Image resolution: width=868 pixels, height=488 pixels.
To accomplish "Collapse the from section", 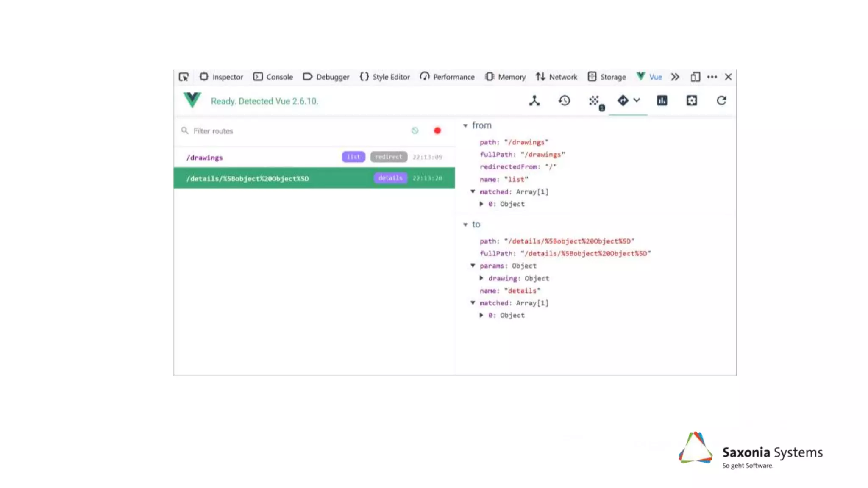I will tap(465, 125).
